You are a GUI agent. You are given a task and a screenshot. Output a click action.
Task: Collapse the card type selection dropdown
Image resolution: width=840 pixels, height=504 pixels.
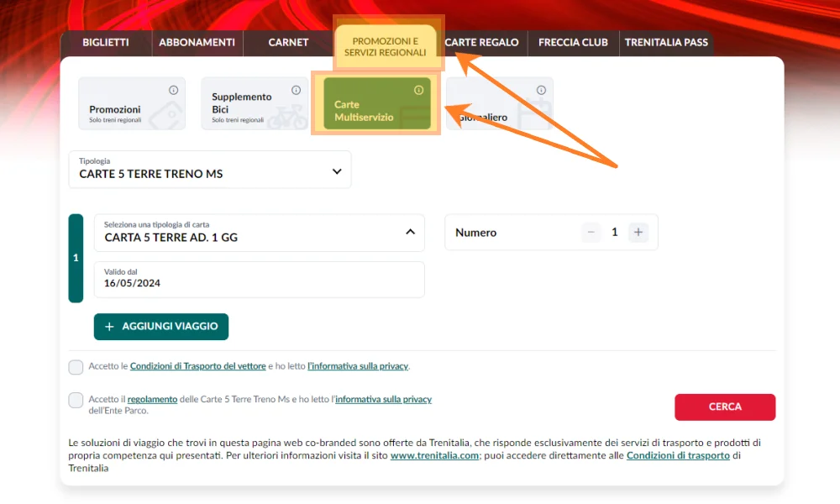click(x=410, y=232)
